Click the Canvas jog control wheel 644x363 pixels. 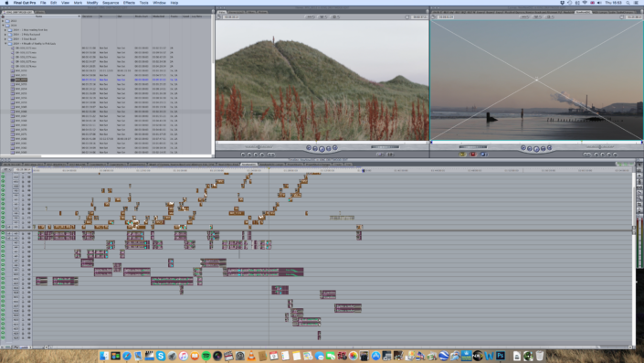(473, 147)
